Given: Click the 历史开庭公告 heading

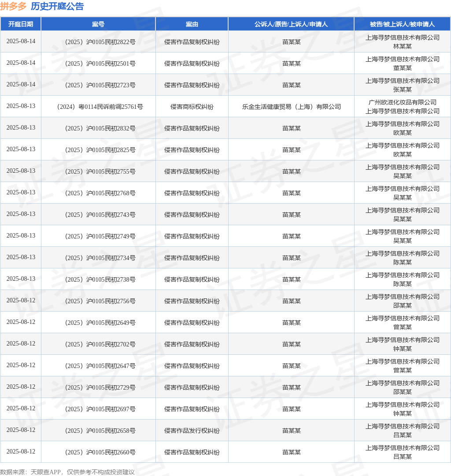Looking at the screenshot, I should (57, 6).
